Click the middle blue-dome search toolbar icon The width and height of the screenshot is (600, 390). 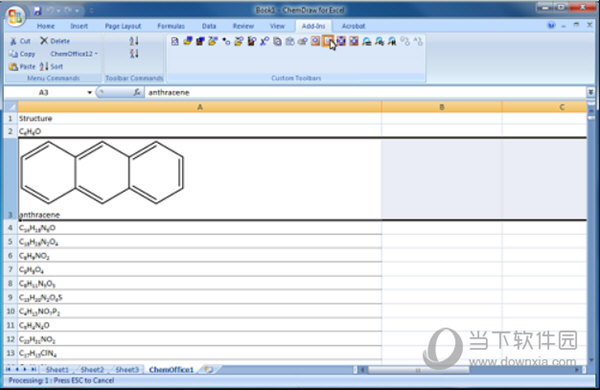coord(379,41)
